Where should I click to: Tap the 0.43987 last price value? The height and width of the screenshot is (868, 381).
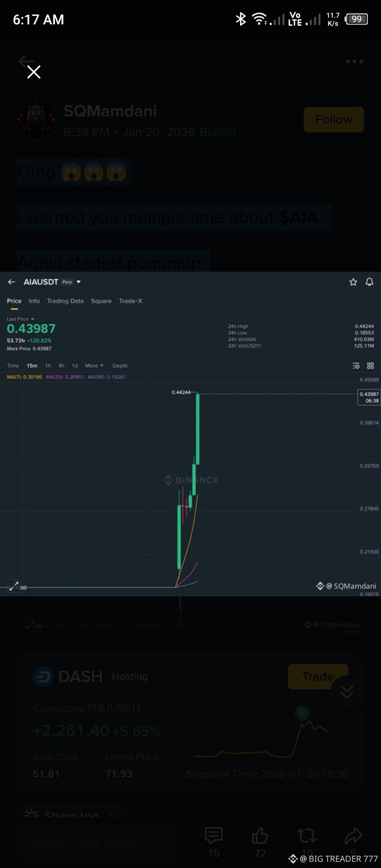coord(31,328)
